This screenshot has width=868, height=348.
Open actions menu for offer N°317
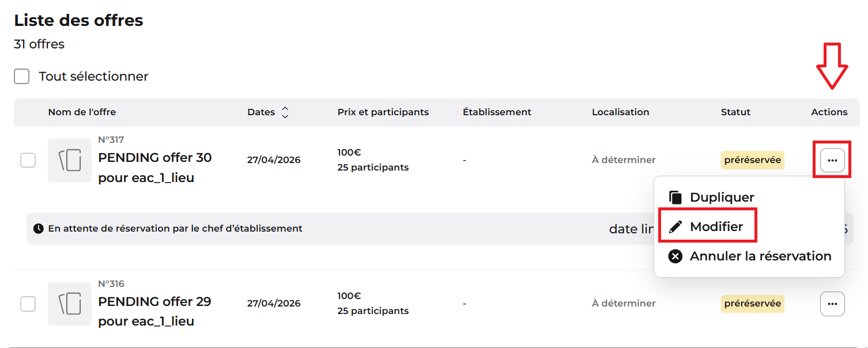coord(832,160)
